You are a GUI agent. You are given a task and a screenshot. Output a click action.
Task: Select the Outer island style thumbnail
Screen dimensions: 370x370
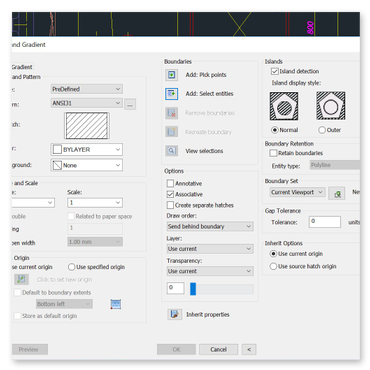coord(331,106)
